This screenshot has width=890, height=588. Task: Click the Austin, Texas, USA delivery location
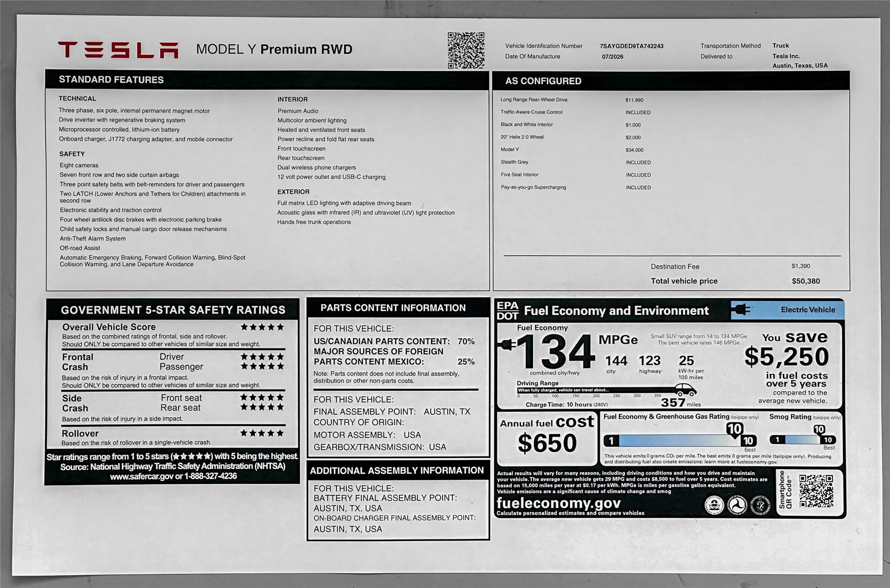800,66
